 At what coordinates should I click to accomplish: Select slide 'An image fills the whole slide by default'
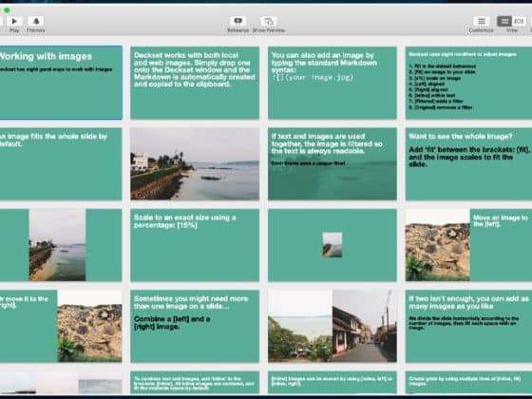click(61, 163)
